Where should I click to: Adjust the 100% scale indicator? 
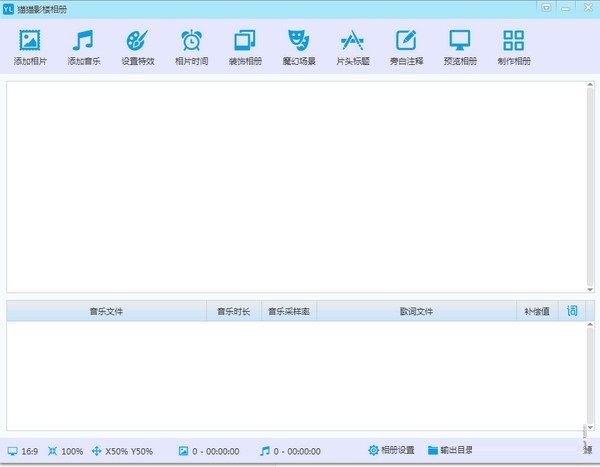(x=65, y=451)
